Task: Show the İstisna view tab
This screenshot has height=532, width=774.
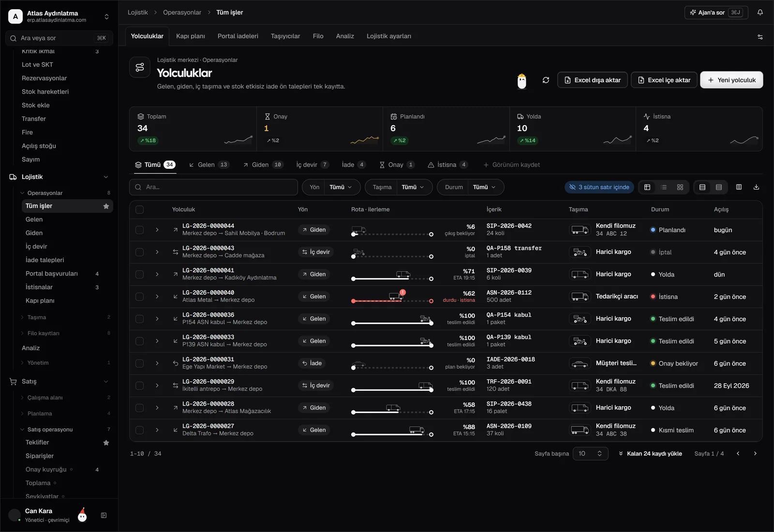Action: (447, 165)
